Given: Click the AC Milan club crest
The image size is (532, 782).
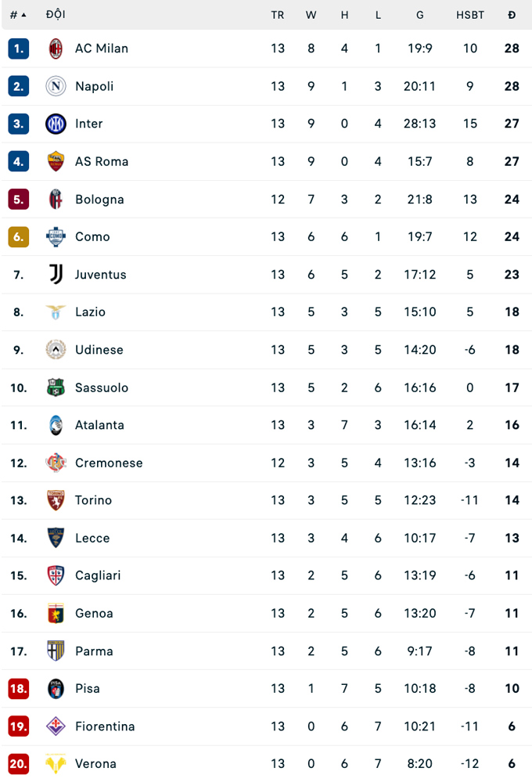Looking at the screenshot, I should [x=56, y=49].
